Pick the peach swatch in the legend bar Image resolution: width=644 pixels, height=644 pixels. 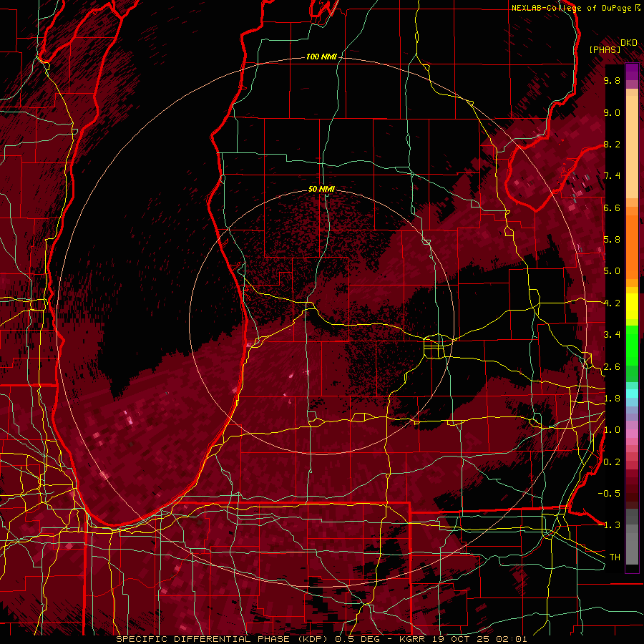632,148
